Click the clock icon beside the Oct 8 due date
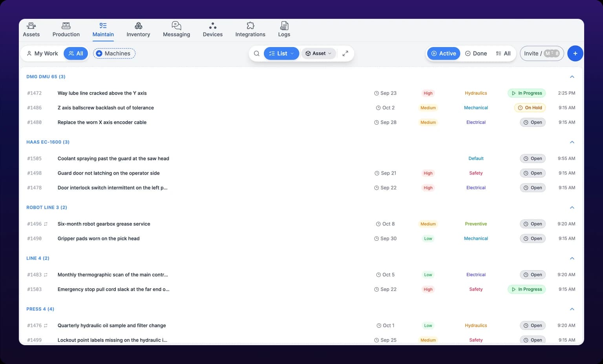The image size is (603, 364). 378,224
